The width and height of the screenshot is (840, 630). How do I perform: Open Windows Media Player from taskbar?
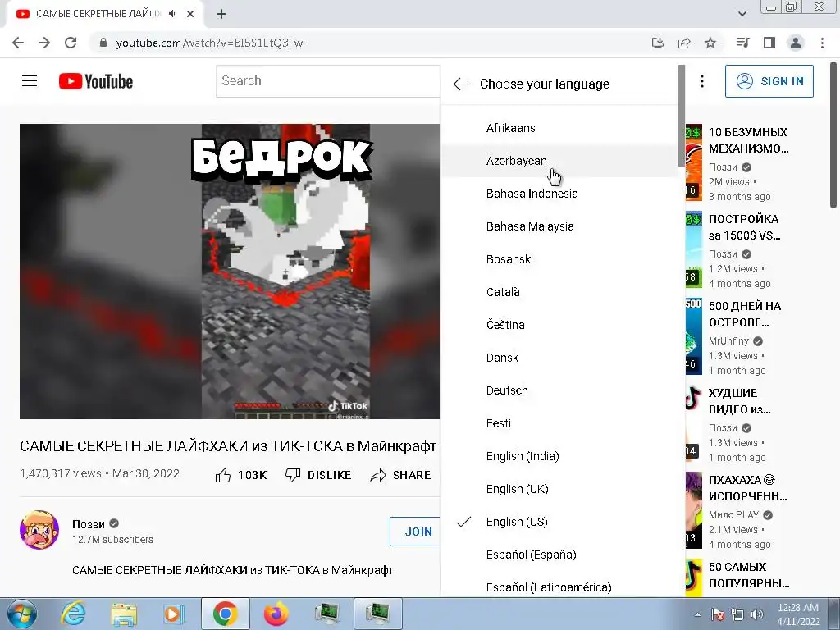click(174, 614)
